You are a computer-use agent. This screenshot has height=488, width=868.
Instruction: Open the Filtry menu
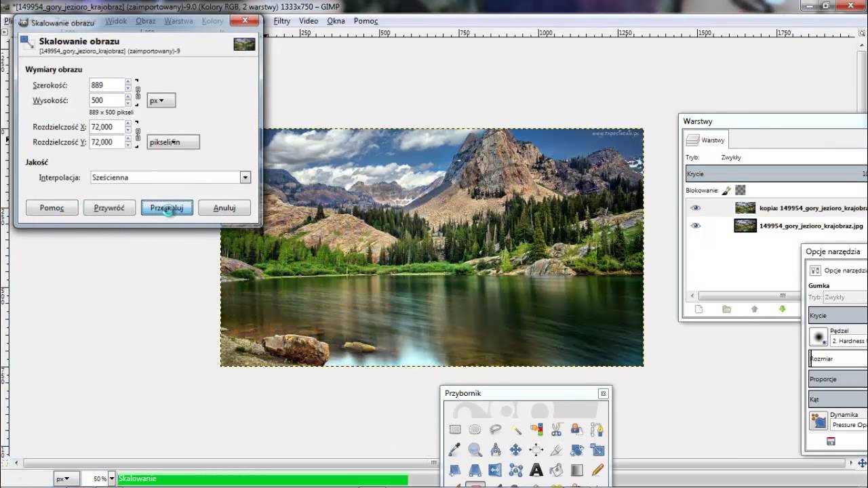coord(281,21)
